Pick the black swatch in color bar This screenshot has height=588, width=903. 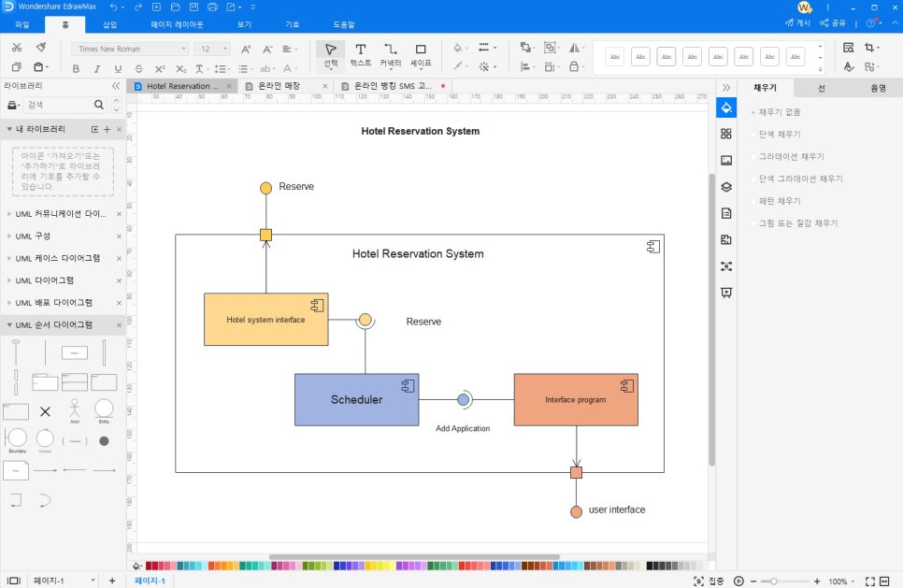click(x=650, y=566)
